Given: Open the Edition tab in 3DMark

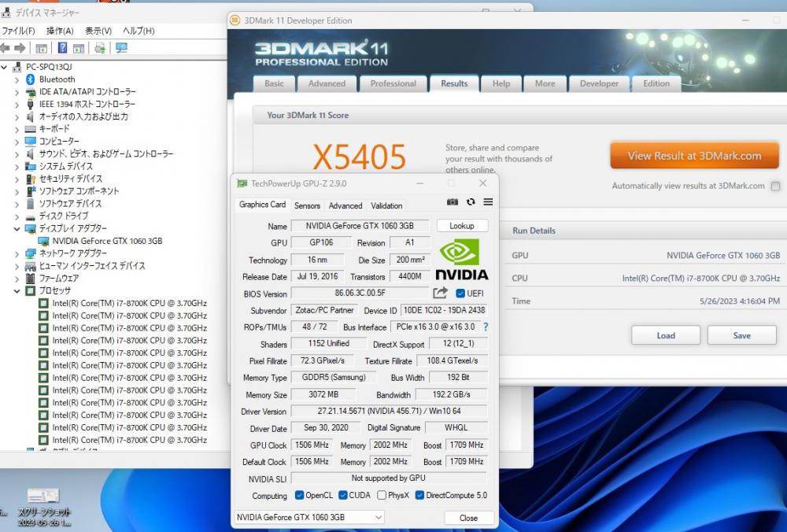Looking at the screenshot, I should click(x=656, y=84).
